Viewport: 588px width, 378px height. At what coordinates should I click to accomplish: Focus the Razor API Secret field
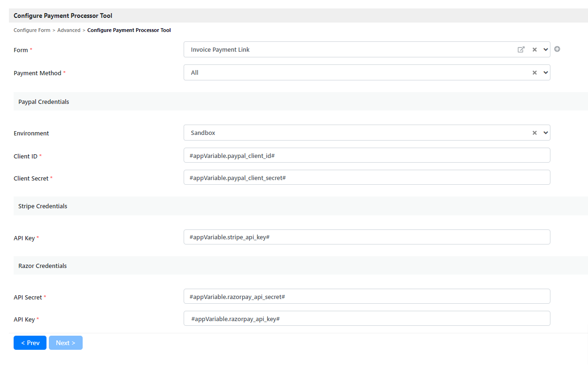tap(366, 297)
